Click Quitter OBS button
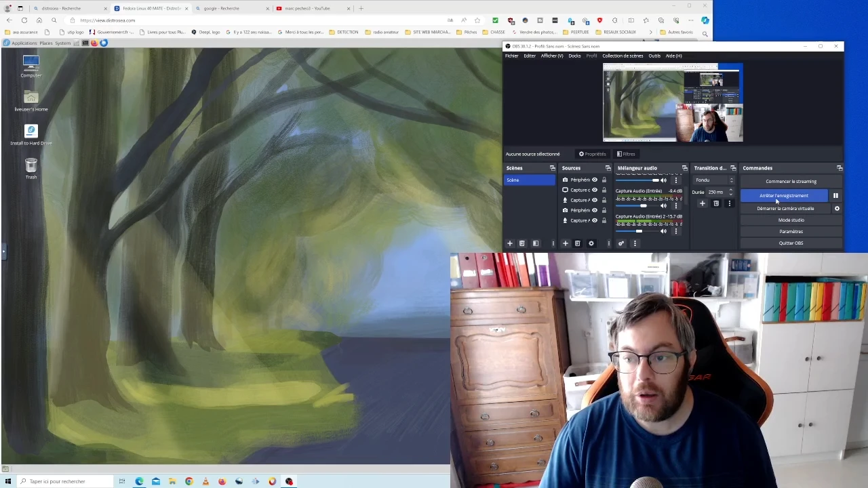This screenshot has height=488, width=868. 791,243
